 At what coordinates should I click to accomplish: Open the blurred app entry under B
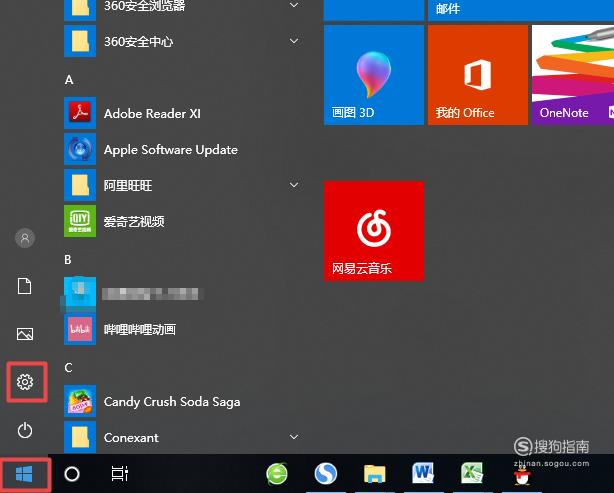pos(133,294)
